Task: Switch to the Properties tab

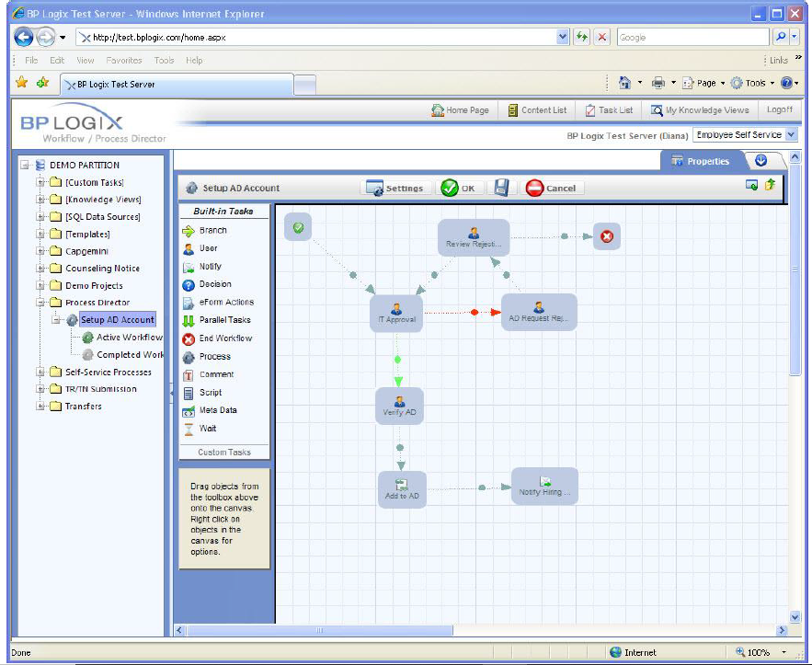Action: tap(701, 161)
